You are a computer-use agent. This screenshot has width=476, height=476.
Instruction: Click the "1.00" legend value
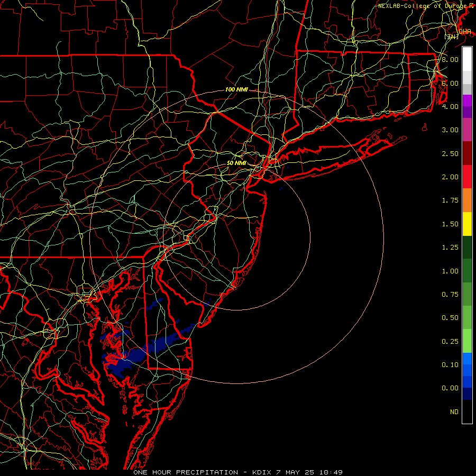pos(450,271)
